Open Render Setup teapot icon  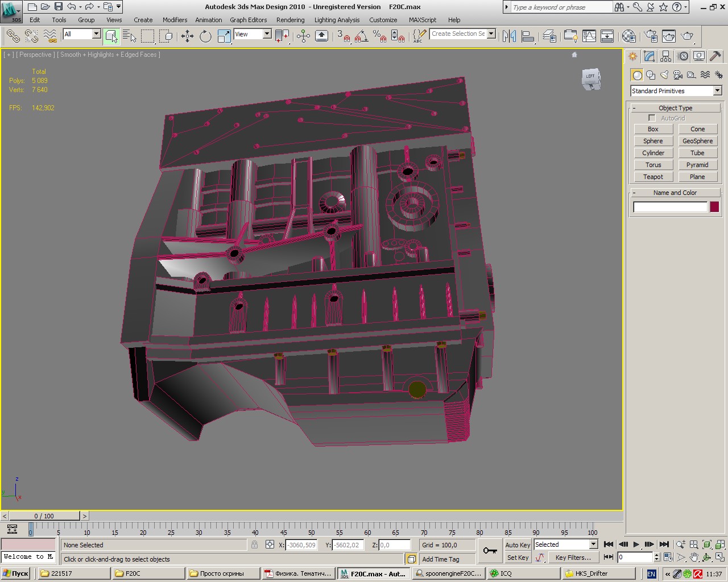coord(651,36)
